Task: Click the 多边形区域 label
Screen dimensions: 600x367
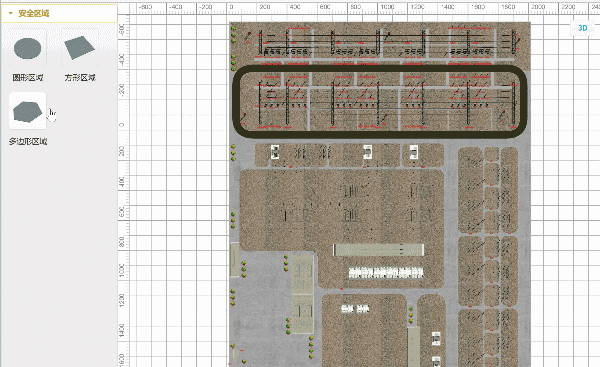Action: (x=28, y=142)
